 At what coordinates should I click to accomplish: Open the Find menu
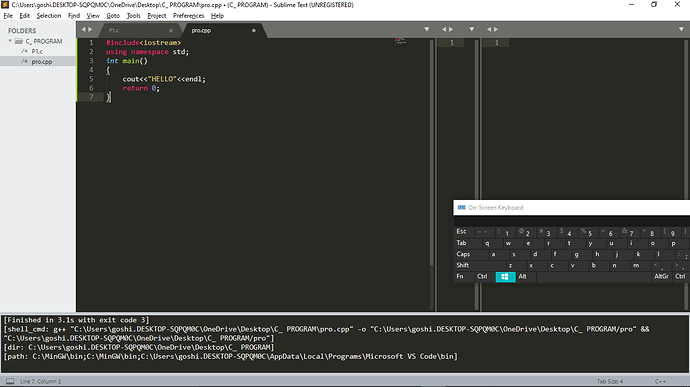coord(73,15)
